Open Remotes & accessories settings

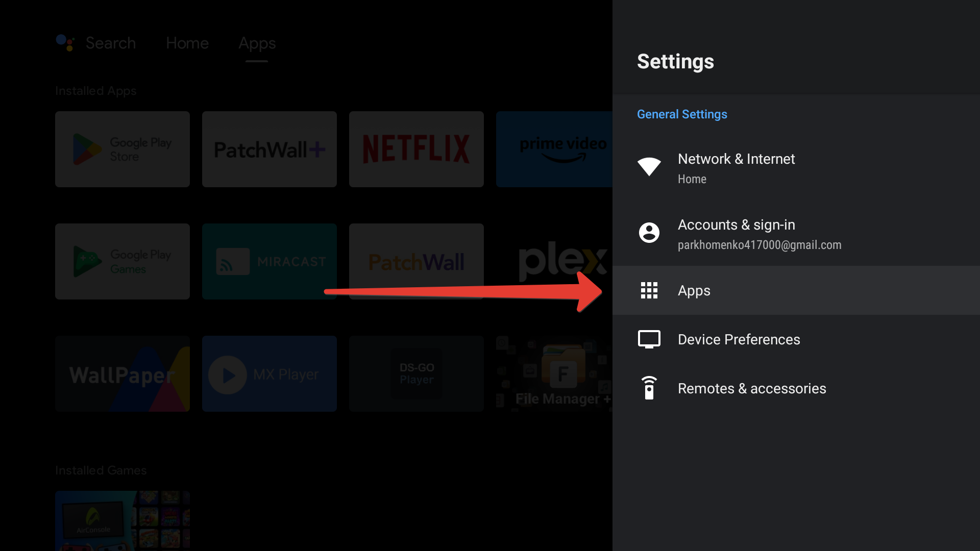tap(752, 388)
